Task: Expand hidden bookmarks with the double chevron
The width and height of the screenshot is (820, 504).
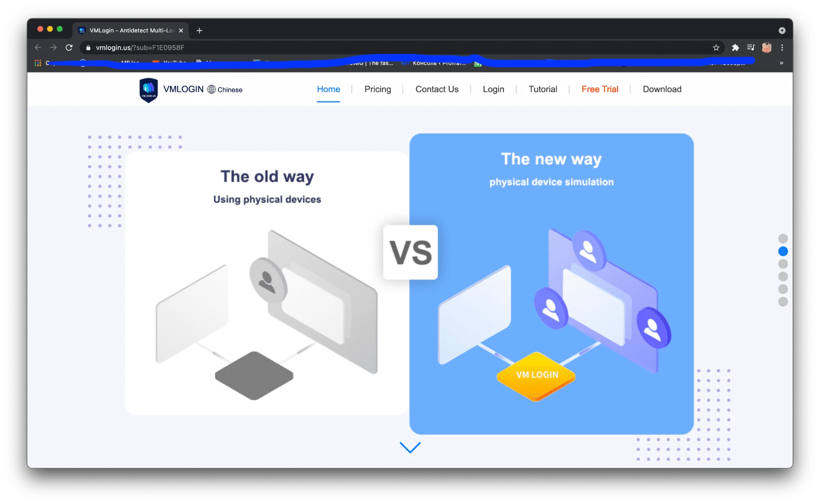Action: [x=781, y=63]
